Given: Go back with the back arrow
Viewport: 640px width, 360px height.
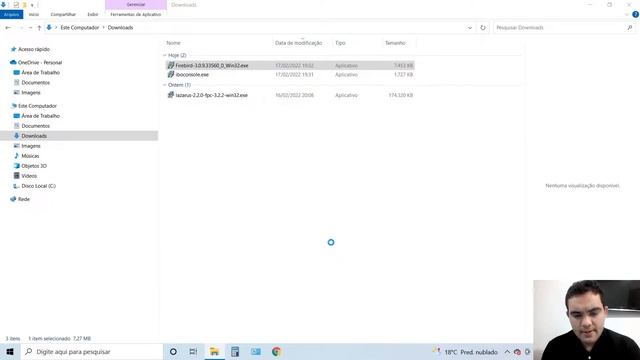Looking at the screenshot, I should pos(8,28).
